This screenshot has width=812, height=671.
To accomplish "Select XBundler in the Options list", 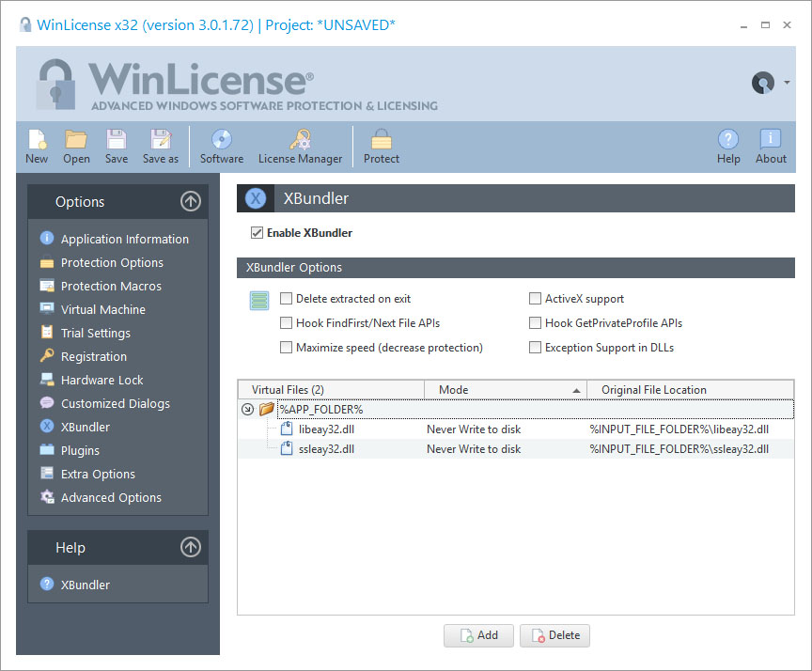I will click(86, 428).
